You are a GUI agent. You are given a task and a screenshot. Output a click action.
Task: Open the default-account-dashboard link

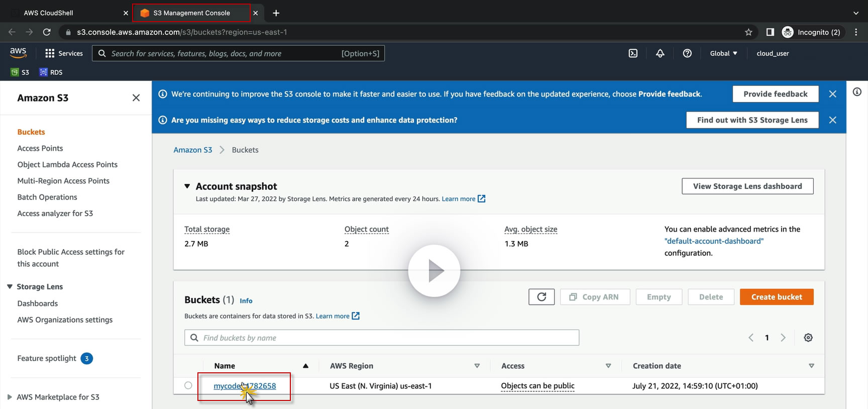[x=714, y=241]
